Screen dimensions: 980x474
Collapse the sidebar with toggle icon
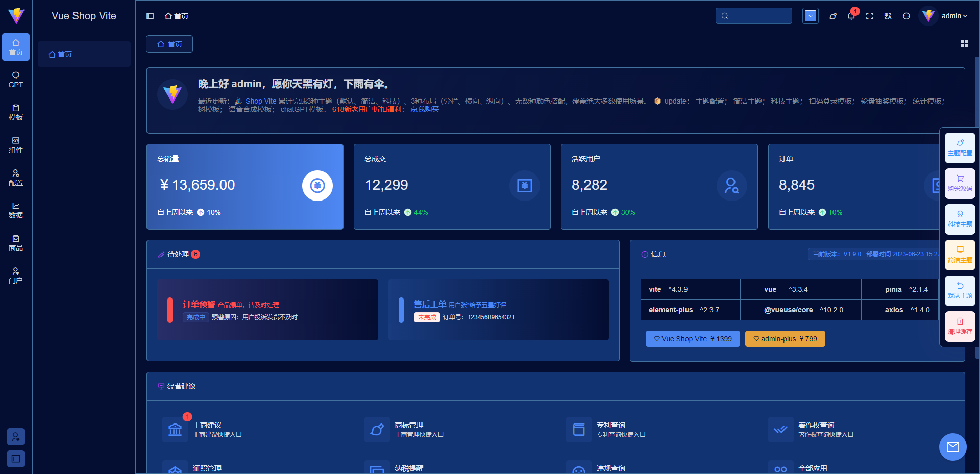point(150,16)
